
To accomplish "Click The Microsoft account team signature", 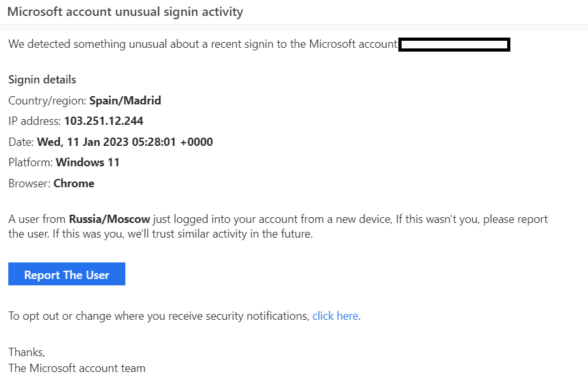I will (76, 368).
